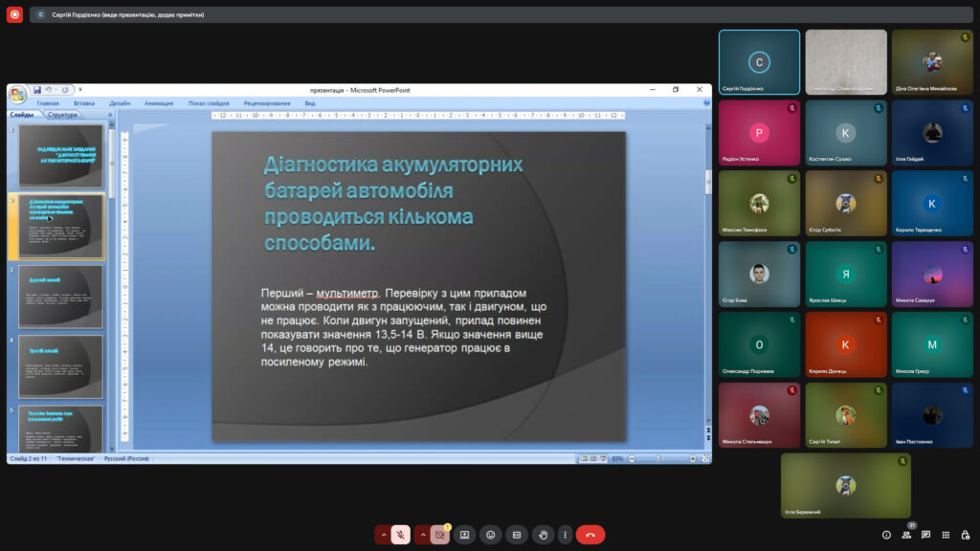Toggle the camera off button
This screenshot has height=551, width=980.
[440, 535]
